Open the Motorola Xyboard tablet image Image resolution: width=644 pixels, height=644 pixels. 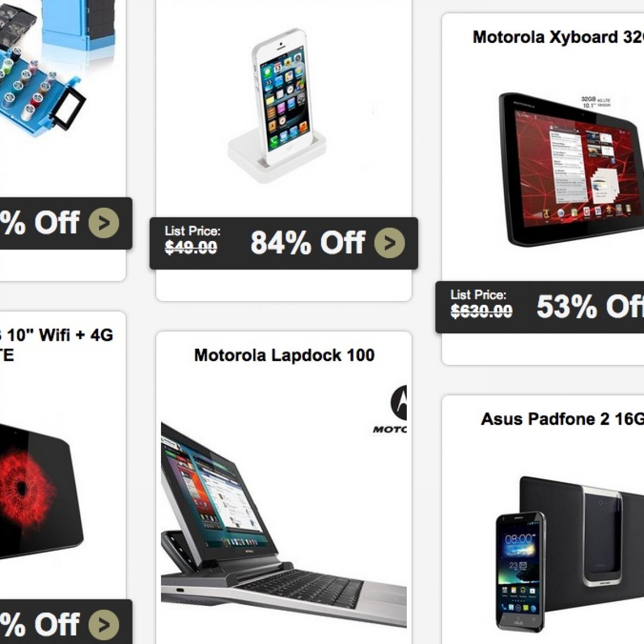pos(571,170)
